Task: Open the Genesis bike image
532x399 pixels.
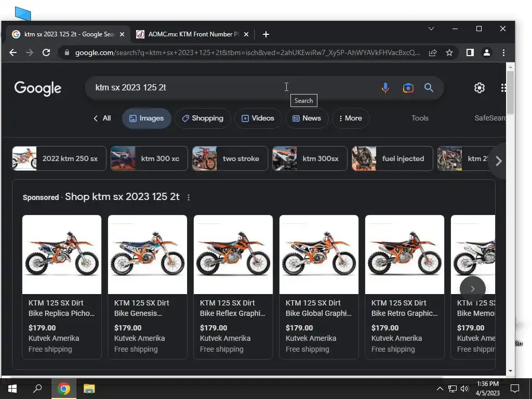Action: [147, 255]
